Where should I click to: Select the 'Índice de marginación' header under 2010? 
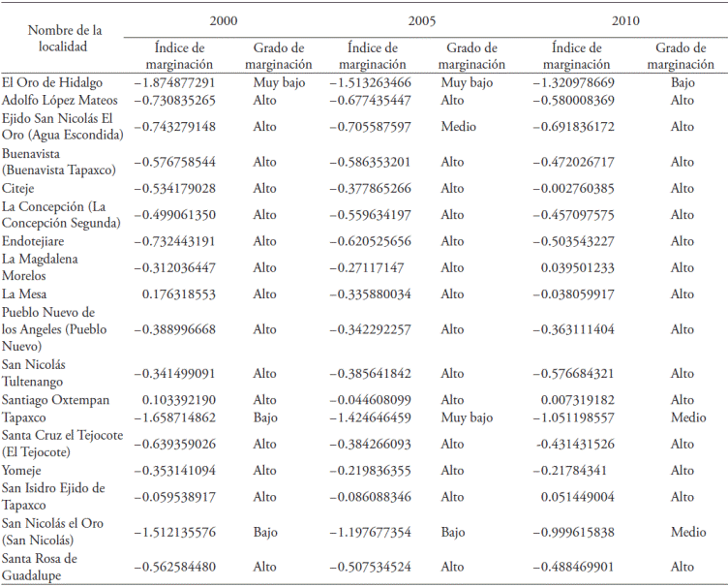pyautogui.click(x=577, y=56)
